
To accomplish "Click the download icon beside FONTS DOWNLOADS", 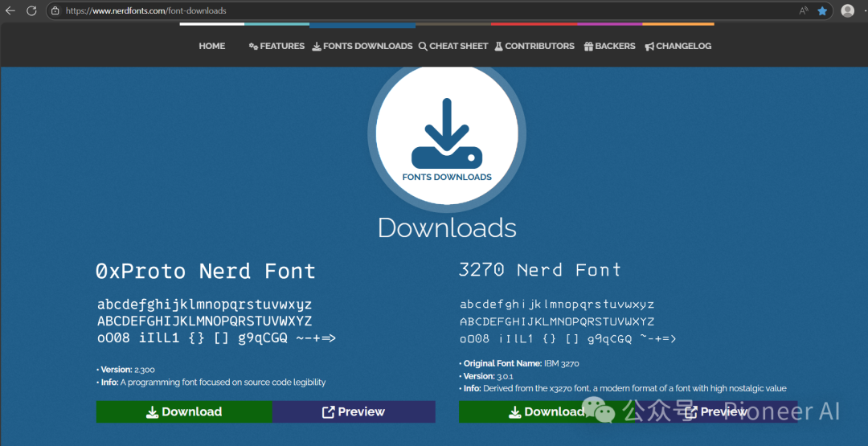I will pyautogui.click(x=317, y=47).
